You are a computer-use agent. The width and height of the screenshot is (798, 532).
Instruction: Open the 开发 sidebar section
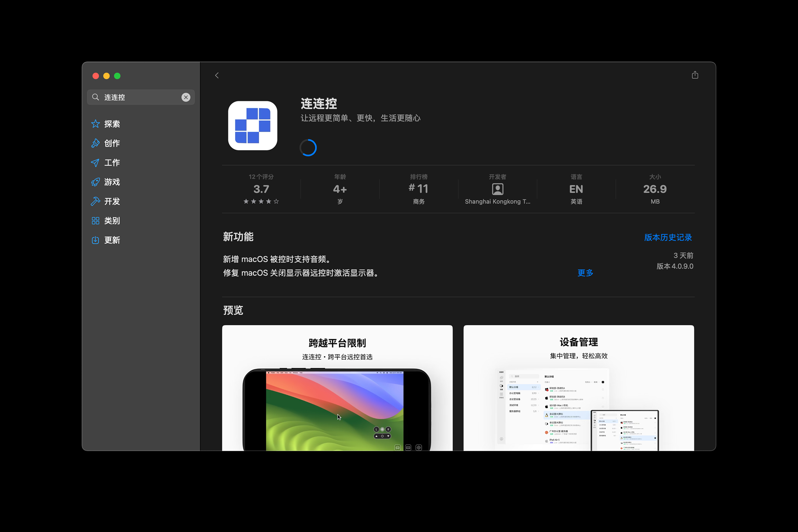(x=141, y=201)
